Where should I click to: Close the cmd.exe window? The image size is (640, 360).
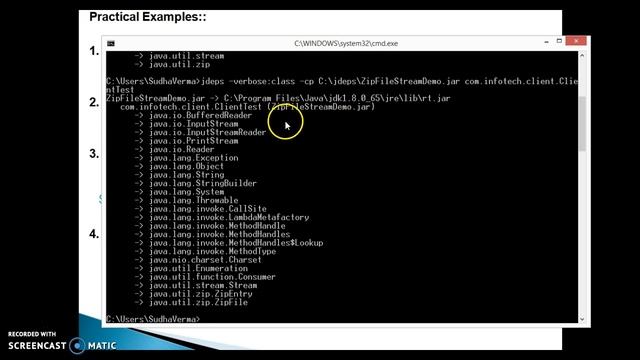576,41
